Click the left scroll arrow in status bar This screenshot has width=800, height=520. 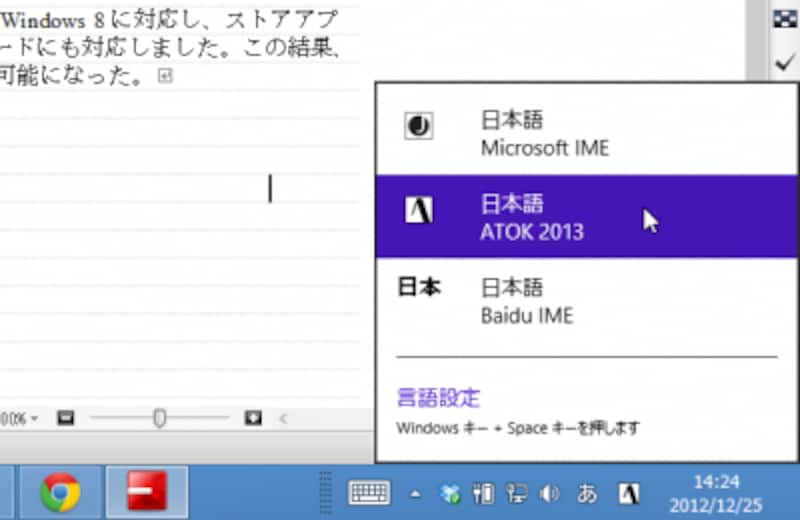284,418
